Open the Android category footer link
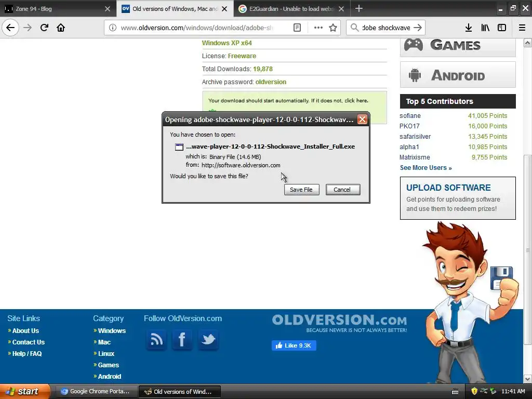 109,377
